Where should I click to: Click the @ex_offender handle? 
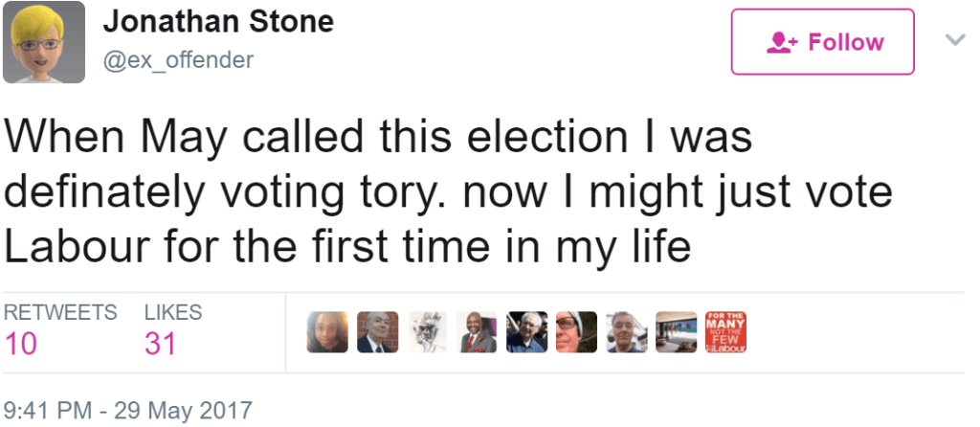[x=178, y=59]
